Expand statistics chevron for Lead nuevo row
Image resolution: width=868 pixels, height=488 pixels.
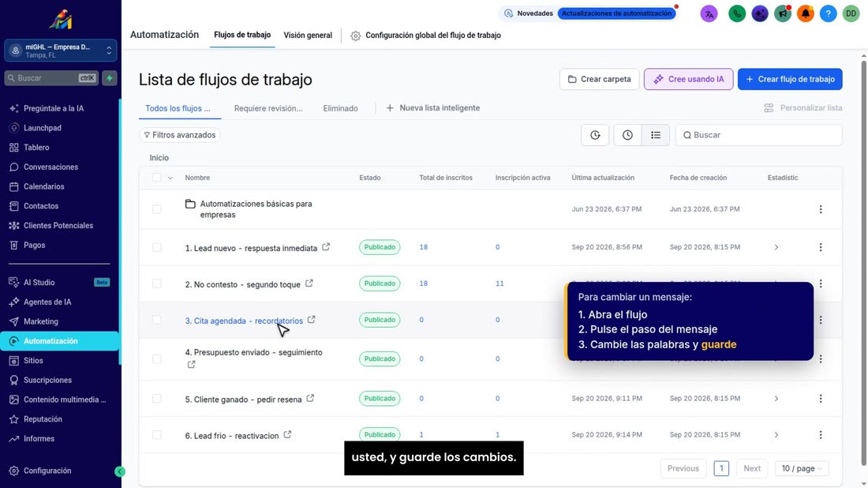tap(776, 247)
